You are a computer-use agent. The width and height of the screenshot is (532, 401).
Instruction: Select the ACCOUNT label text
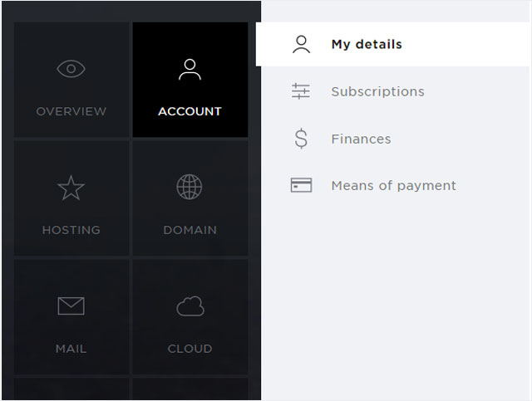point(190,111)
